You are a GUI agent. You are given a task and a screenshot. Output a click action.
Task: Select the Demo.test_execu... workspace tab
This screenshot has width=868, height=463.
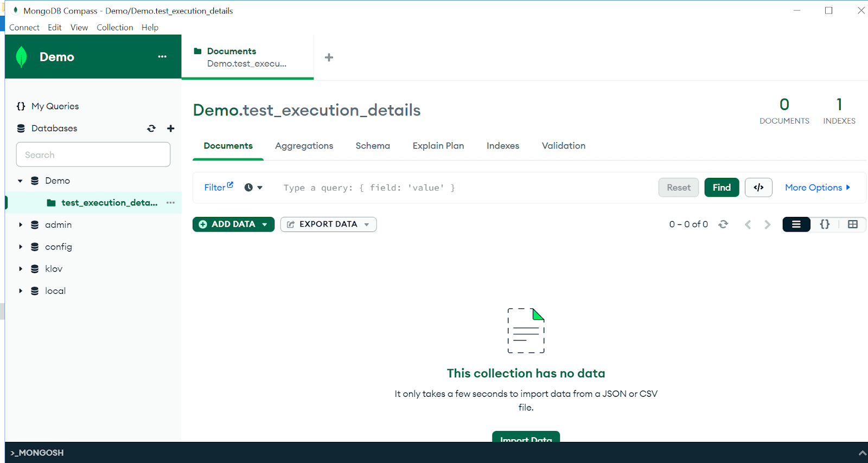tap(247, 57)
